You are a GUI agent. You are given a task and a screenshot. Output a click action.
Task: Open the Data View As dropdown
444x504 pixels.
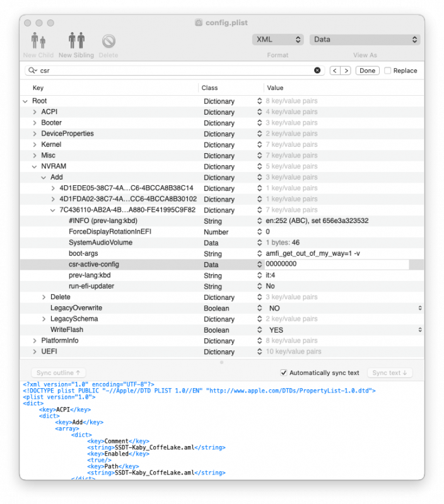365,40
